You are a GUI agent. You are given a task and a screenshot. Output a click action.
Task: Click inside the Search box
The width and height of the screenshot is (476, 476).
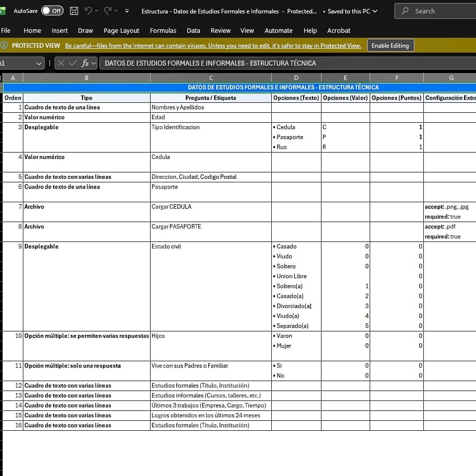(437, 11)
